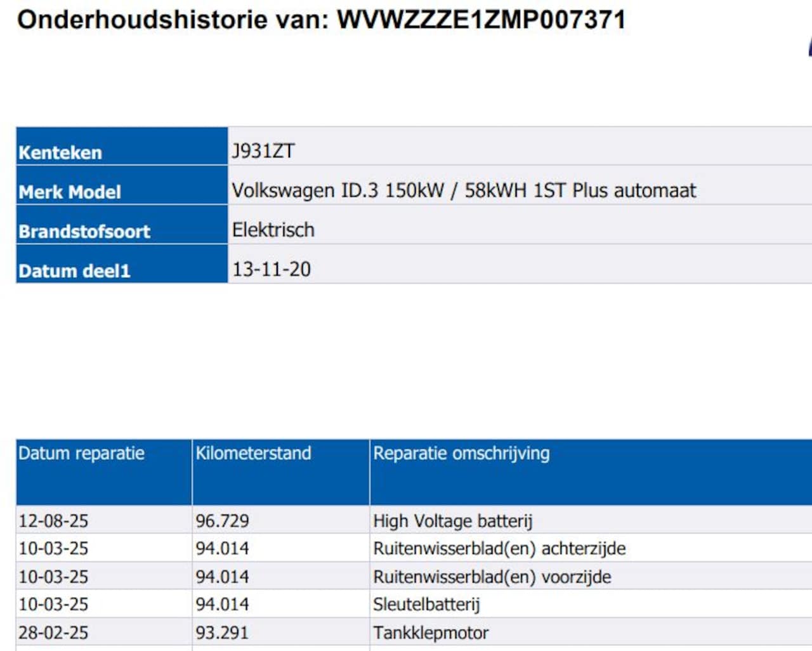
Task: Click the Volkswagen ID.3 model description
Action: (464, 190)
